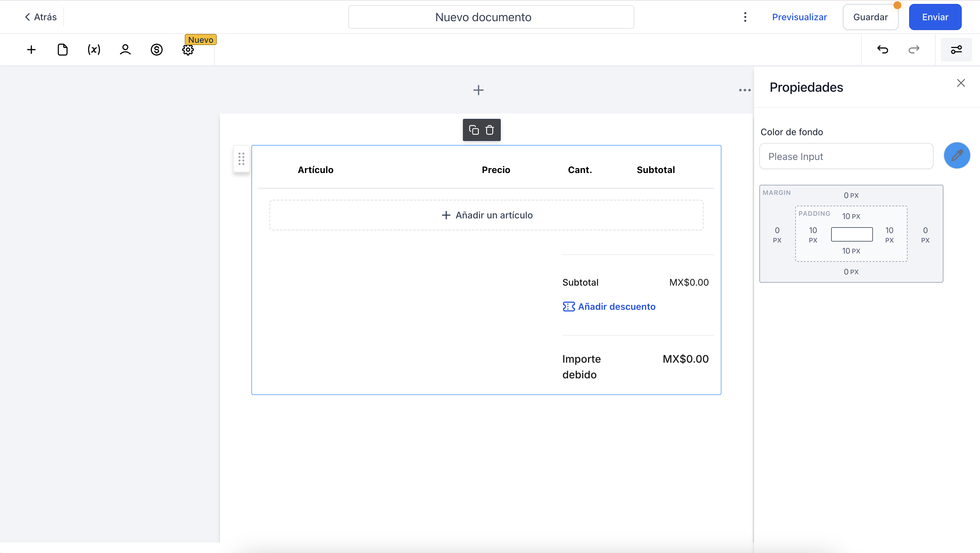Viewport: 980px width, 553px height.
Task: Open the three-dot document options menu
Action: 745,17
